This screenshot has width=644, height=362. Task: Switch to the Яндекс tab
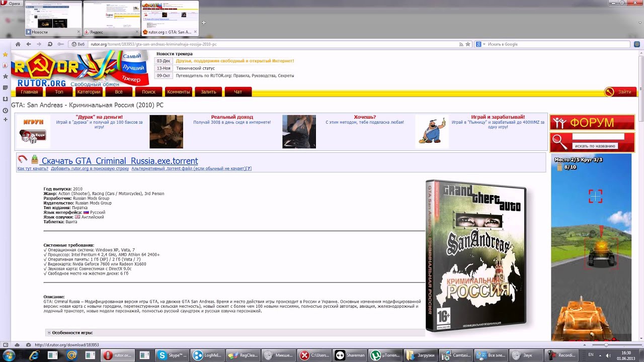pyautogui.click(x=112, y=19)
